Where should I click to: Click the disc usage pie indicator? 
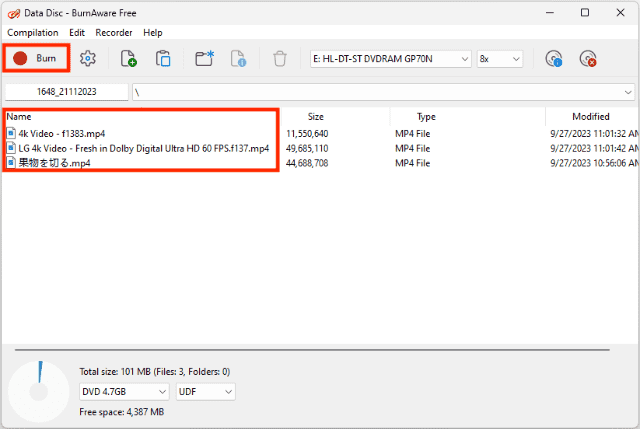coord(39,391)
